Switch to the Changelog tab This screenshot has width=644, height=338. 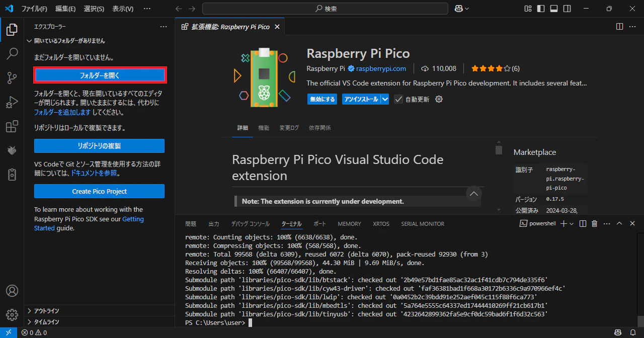click(x=289, y=128)
